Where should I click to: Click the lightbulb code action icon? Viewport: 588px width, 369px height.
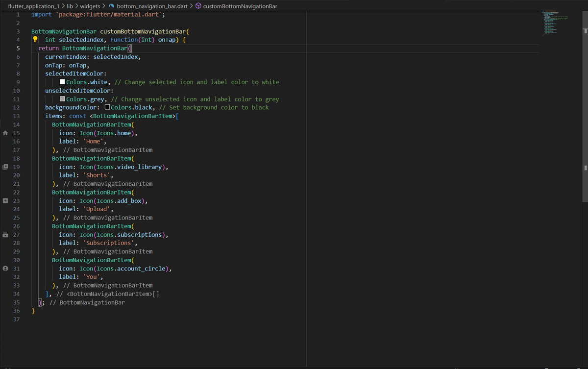(x=35, y=39)
